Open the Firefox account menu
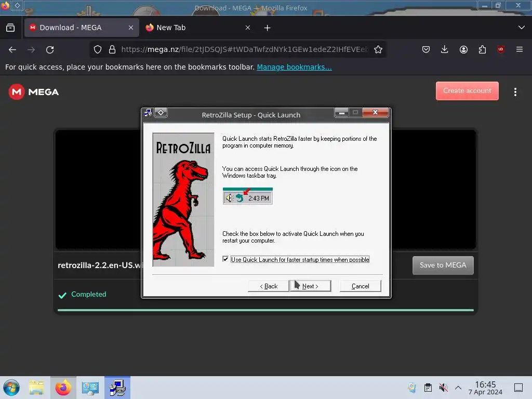The image size is (532, 399). click(x=463, y=49)
